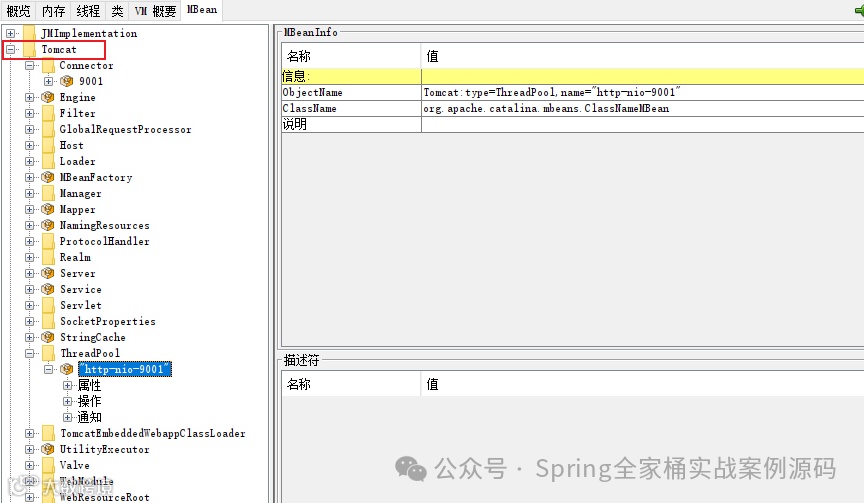The width and height of the screenshot is (864, 503).
Task: Select the TomcatEmbeddedWebappClassLoader tree item
Action: [153, 434]
